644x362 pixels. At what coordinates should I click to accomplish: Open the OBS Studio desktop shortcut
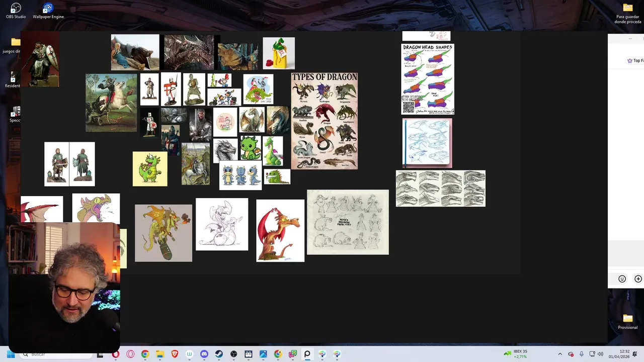pos(16,11)
